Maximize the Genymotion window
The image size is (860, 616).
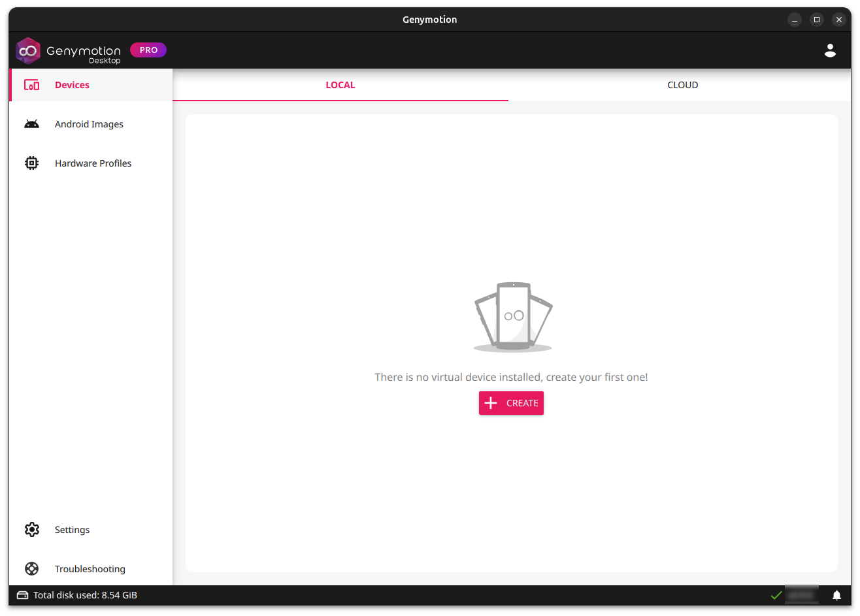817,20
